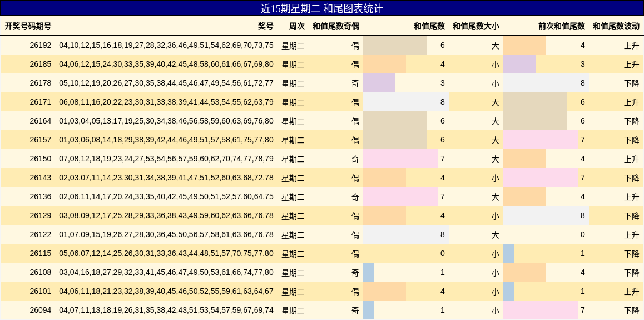Click the winning numbers of issue 26192
This screenshot has width=644, height=320.
166,45
